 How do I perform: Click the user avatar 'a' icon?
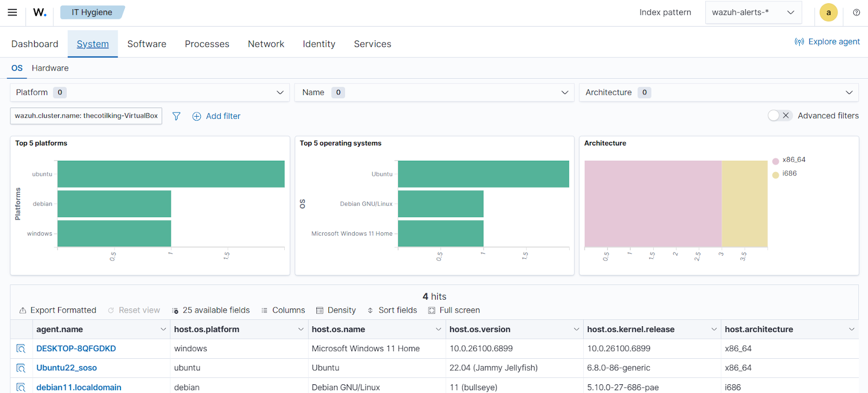pos(828,12)
